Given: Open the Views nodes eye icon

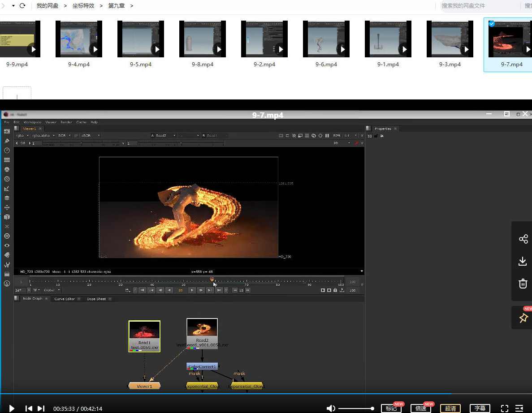Looking at the screenshot, I should point(7,245).
